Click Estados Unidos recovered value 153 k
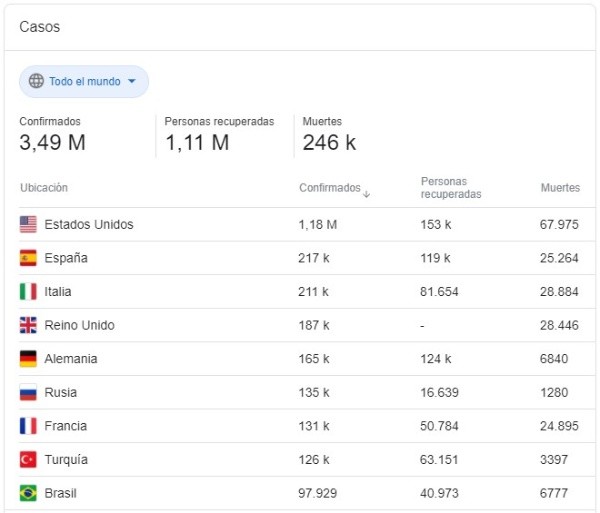 point(436,225)
